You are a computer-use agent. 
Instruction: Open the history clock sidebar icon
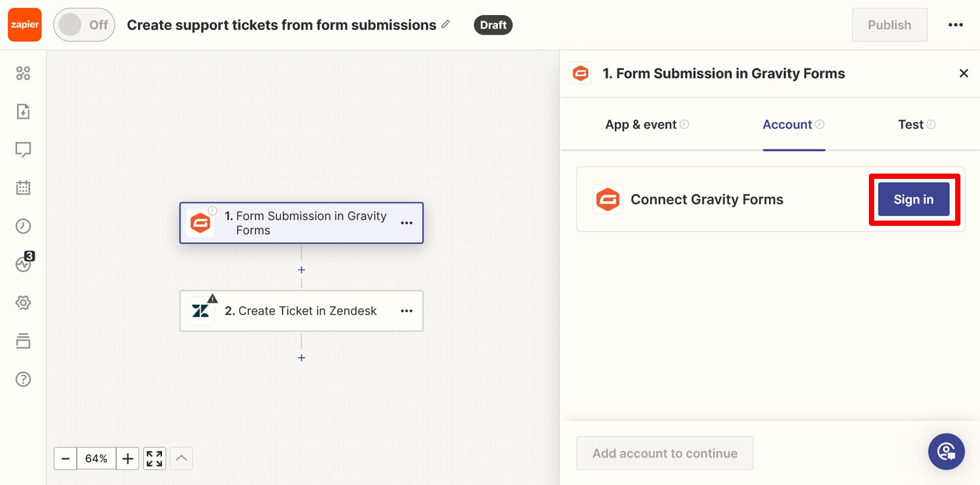pos(23,227)
